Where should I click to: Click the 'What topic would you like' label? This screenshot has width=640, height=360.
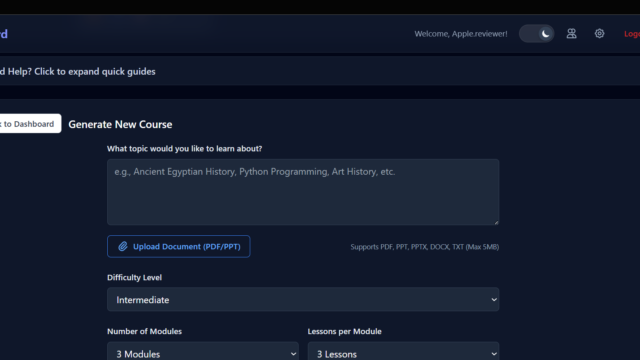(184, 149)
